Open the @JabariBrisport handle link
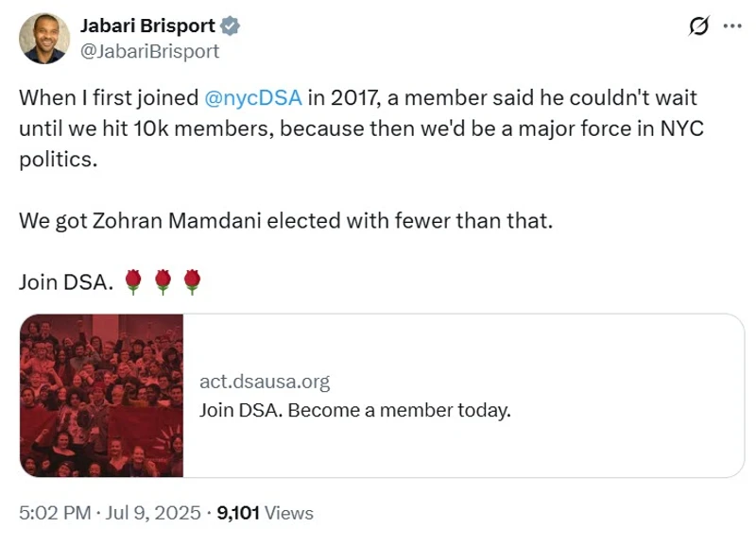The image size is (756, 545). pos(150,51)
